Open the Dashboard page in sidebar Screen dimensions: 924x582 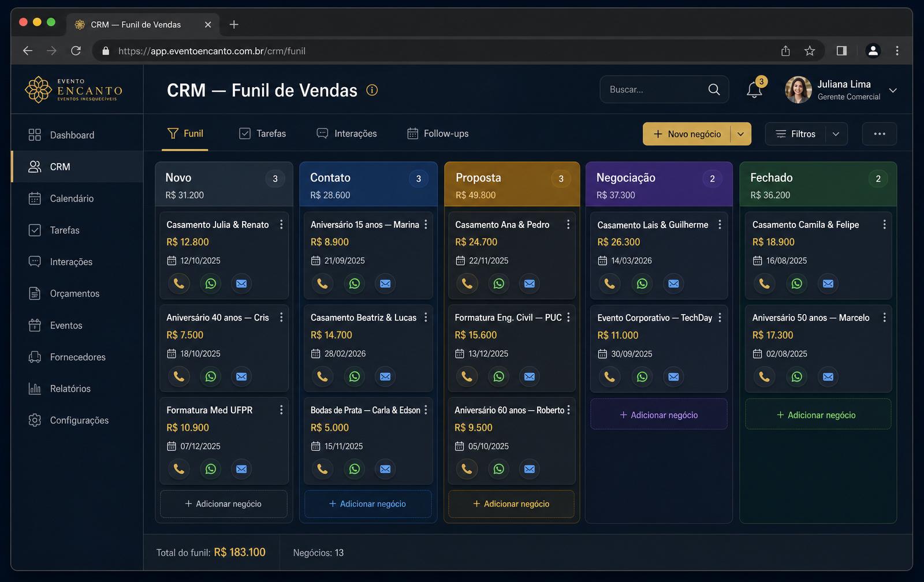click(x=77, y=135)
